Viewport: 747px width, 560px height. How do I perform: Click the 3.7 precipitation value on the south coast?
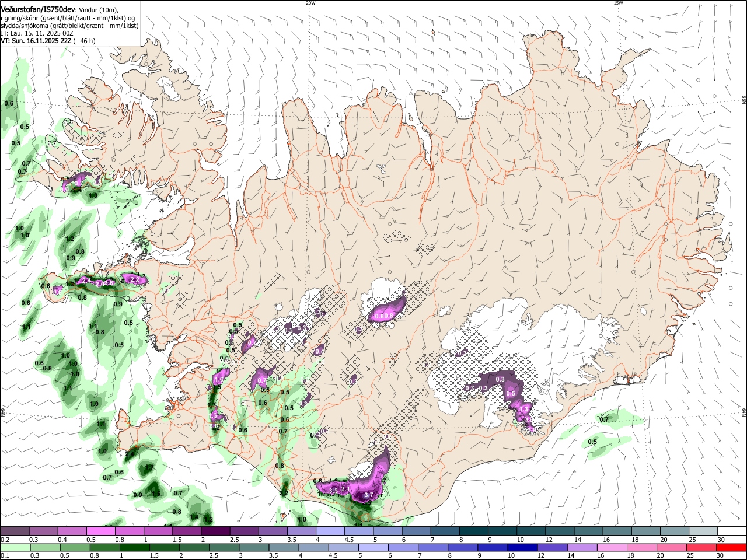368,495
